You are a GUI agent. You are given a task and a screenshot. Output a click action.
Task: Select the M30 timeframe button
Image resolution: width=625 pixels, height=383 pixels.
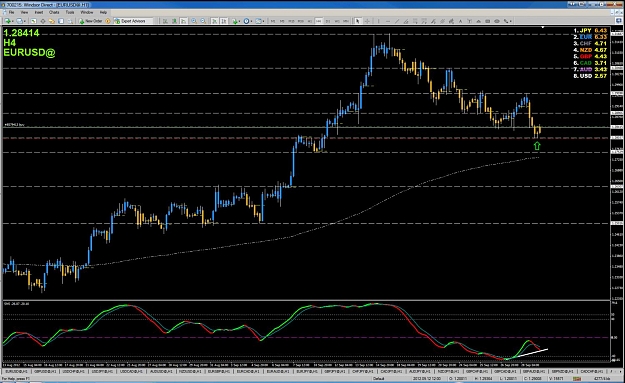301,21
